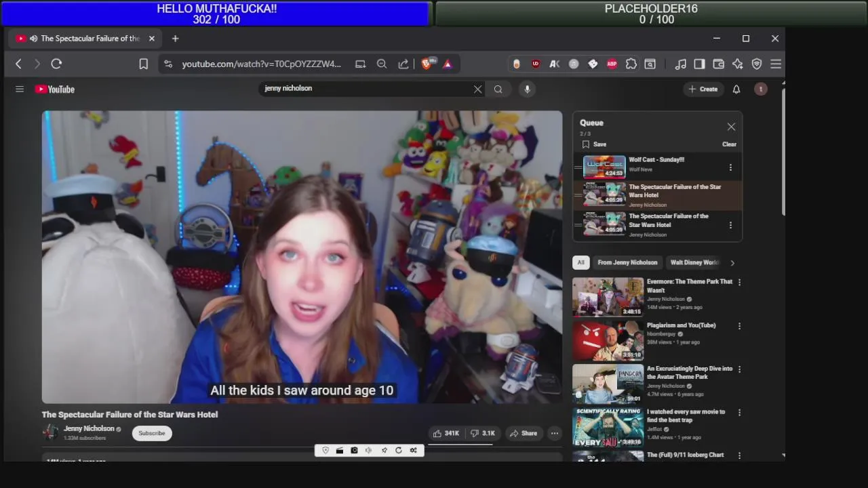Open the music note playlist icon in the toolbar
The image size is (868, 488).
(680, 64)
